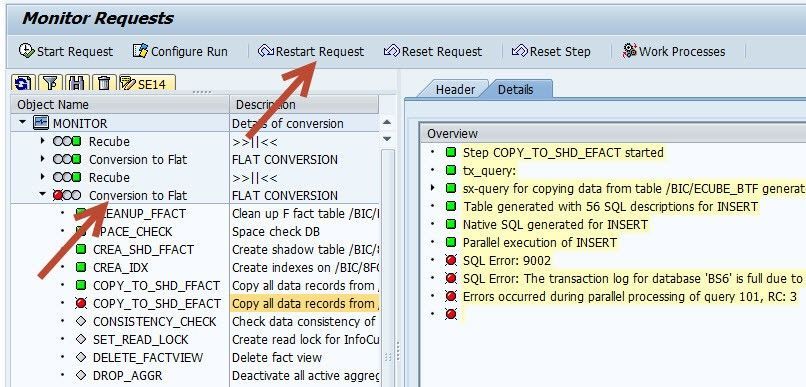Select the DROP_AGGR step
The width and height of the screenshot is (806, 387).
pyautogui.click(x=127, y=376)
